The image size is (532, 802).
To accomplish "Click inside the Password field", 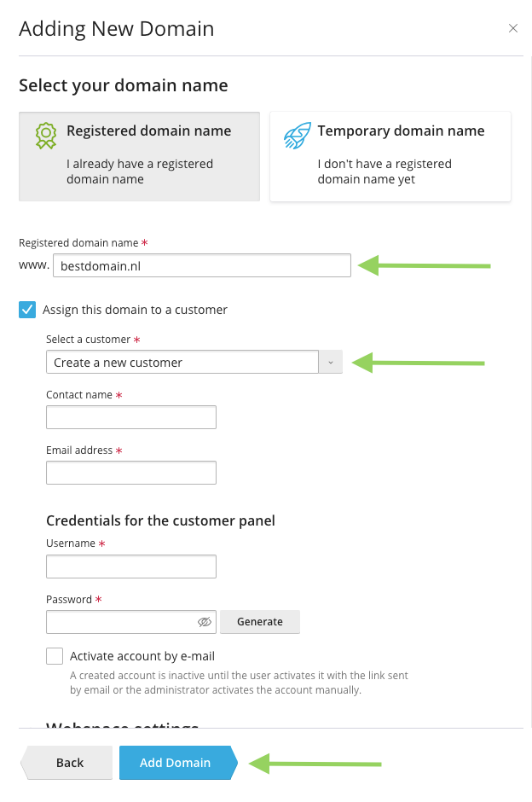I will [x=119, y=622].
